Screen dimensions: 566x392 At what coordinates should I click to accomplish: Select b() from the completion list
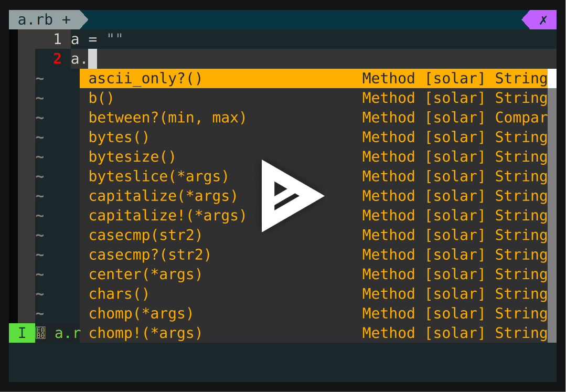[x=102, y=98]
